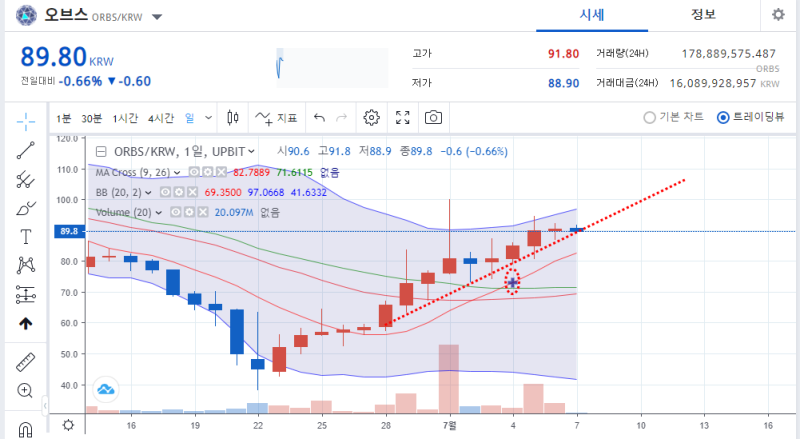Click the current price 89.80 KRW
Image resolution: width=800 pixels, height=439 pixels.
click(67, 57)
